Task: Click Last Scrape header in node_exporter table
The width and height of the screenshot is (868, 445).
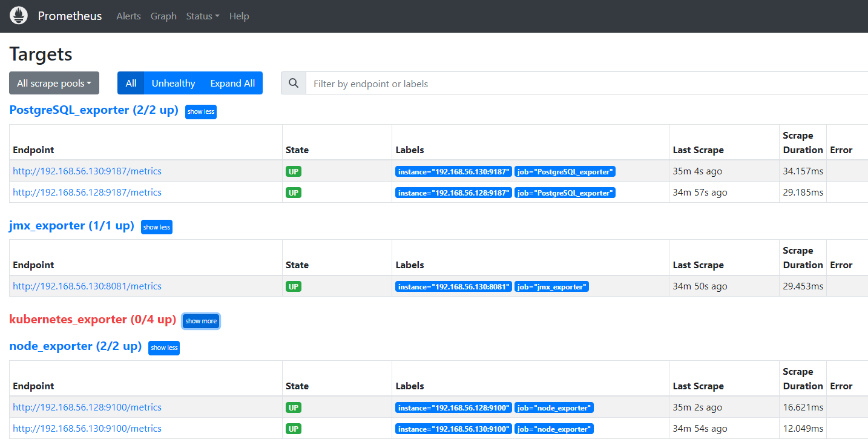Action: point(698,386)
